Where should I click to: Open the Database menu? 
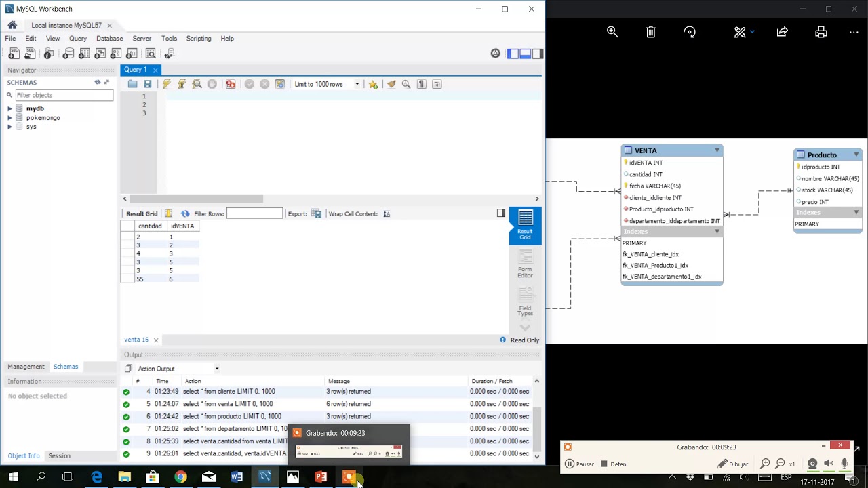109,39
